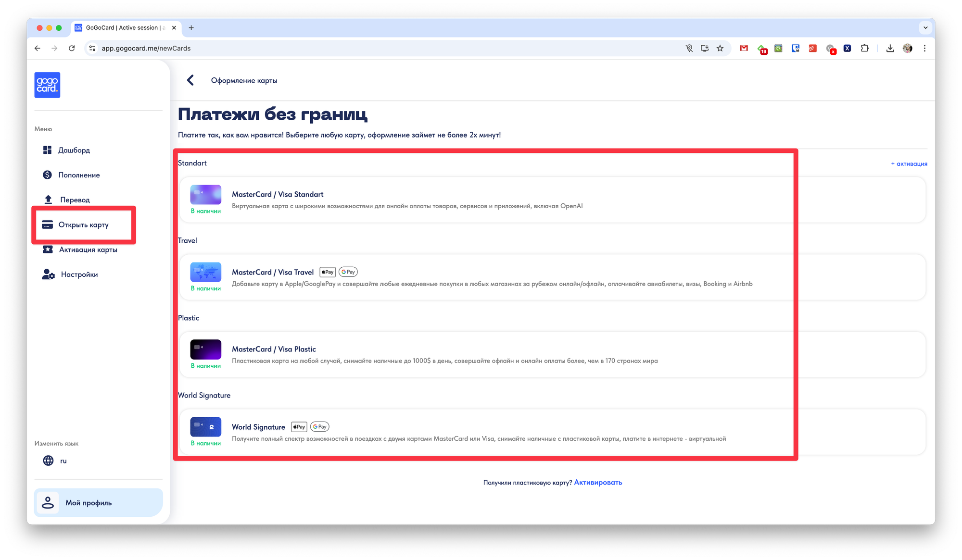Click the globe language icon
Viewport: 962px width, 560px height.
tap(48, 460)
